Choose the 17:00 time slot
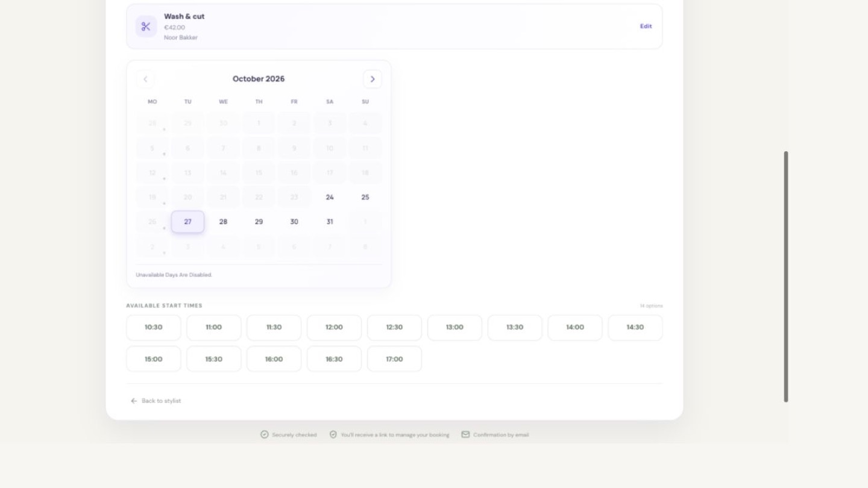Screen dimensions: 868x488 pyautogui.click(x=395, y=359)
